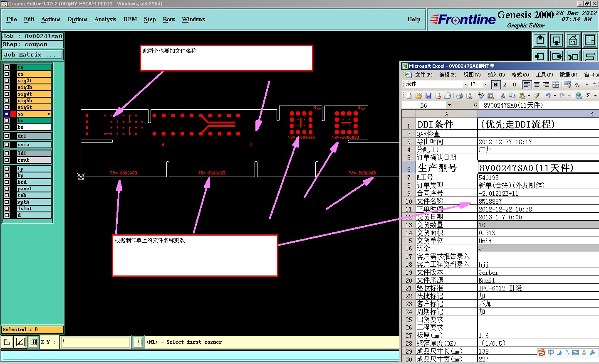Viewport: 599px width, 364px height.
Task: Click AutoSum sigma icon in Excel
Action: point(588,96)
